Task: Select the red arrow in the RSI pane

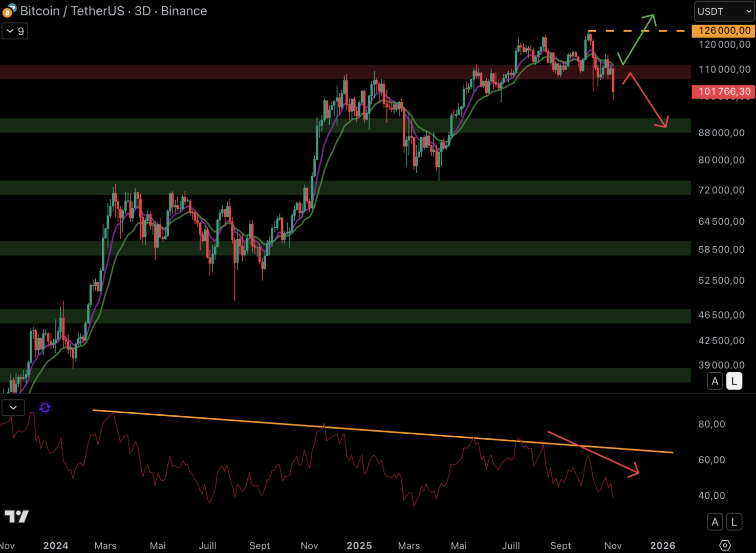Action: [594, 453]
